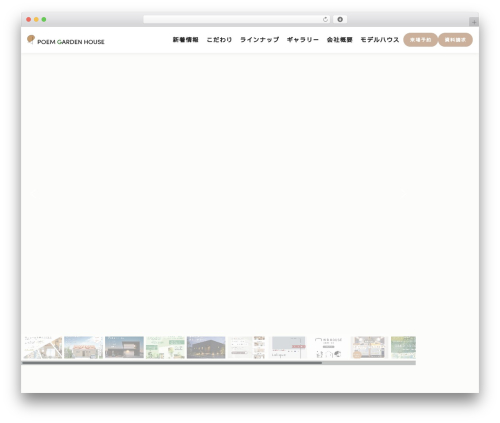Go to the こだわり page
The height and width of the screenshot is (423, 500).
[x=219, y=40]
